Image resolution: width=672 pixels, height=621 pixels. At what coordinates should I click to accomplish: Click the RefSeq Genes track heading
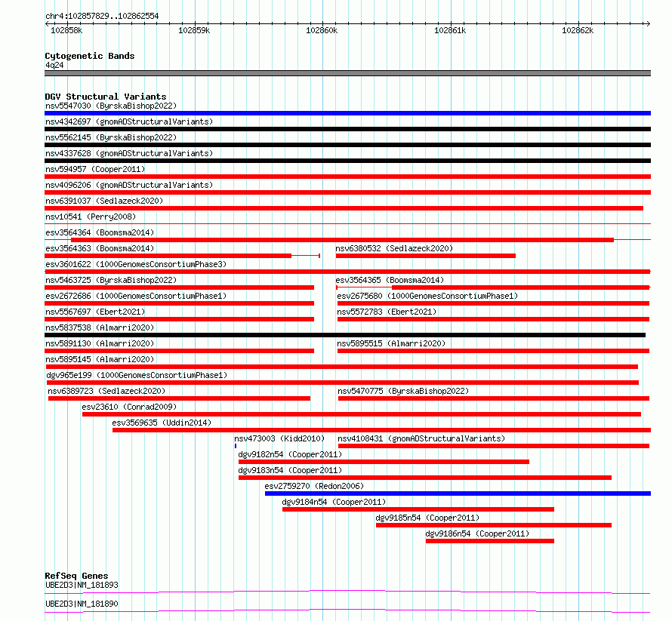[76, 576]
